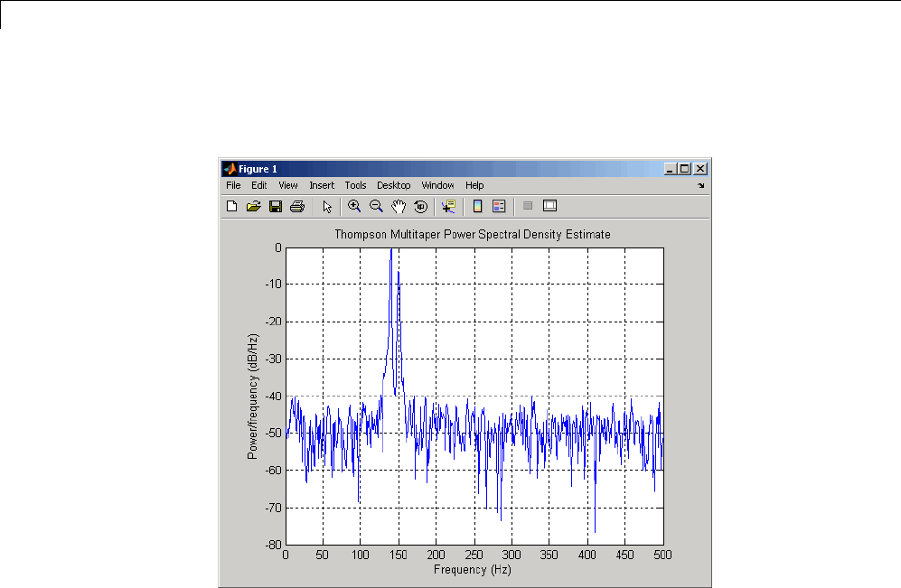Click the dock figure arrow in the menu bar

pyautogui.click(x=700, y=185)
